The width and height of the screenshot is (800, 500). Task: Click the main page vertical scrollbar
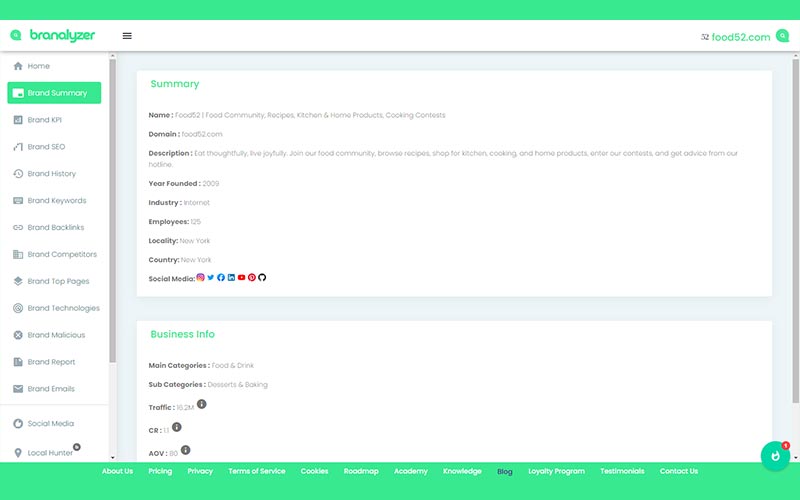pyautogui.click(x=795, y=231)
